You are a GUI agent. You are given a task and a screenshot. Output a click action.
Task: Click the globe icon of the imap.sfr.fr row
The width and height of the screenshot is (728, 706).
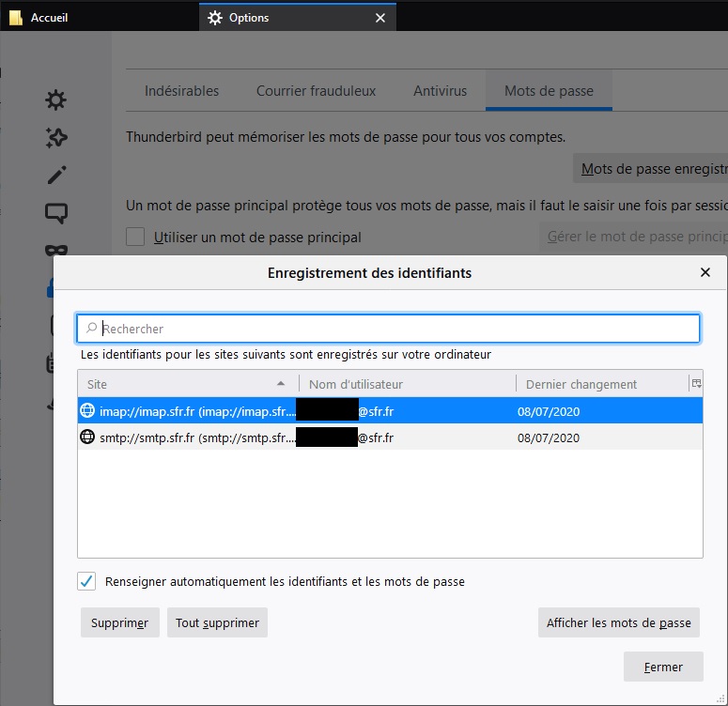point(87,411)
